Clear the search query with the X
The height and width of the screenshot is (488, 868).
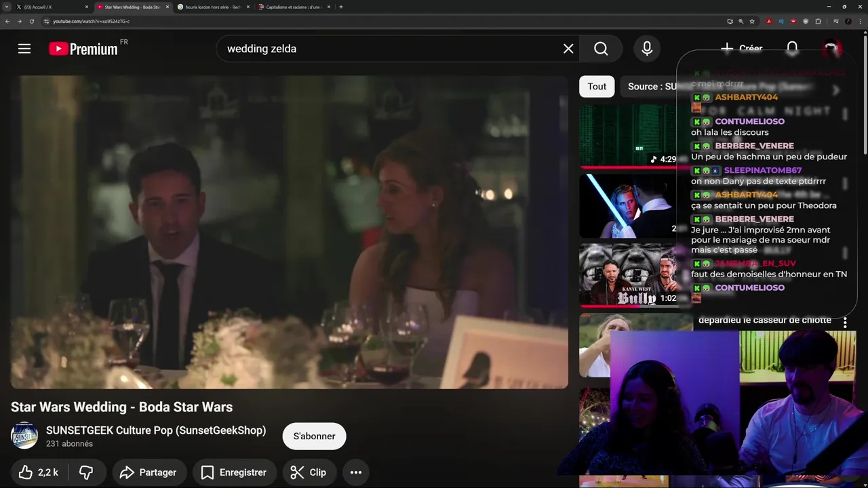click(568, 49)
